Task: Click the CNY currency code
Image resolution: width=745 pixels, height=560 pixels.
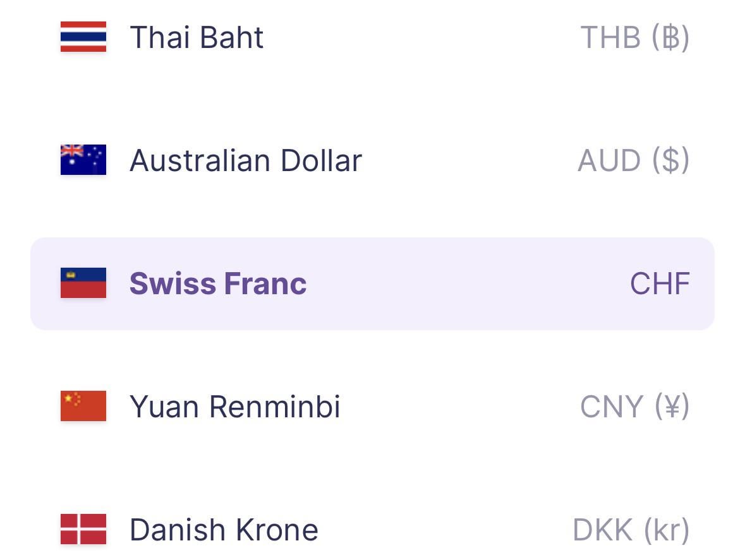Action: tap(611, 407)
